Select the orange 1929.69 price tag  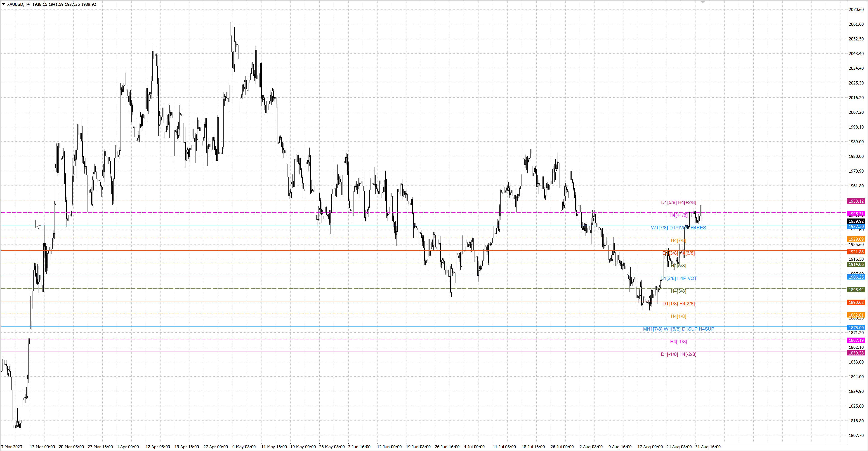coord(856,239)
